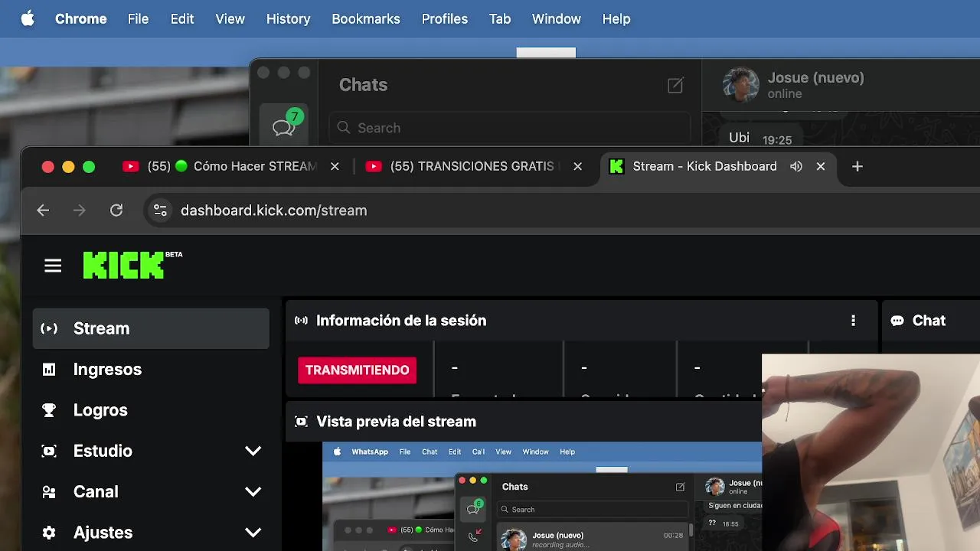Open a new Chrome tab

857,166
